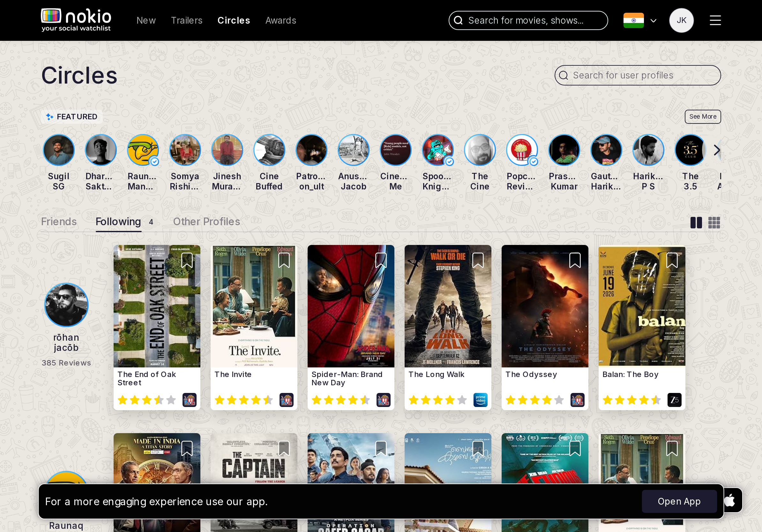Open the hamburger menu

click(x=715, y=20)
